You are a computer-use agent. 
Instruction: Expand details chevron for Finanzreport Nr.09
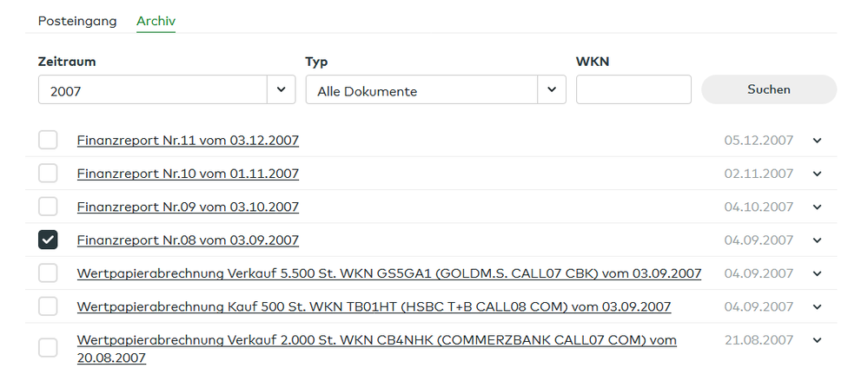pyautogui.click(x=817, y=207)
